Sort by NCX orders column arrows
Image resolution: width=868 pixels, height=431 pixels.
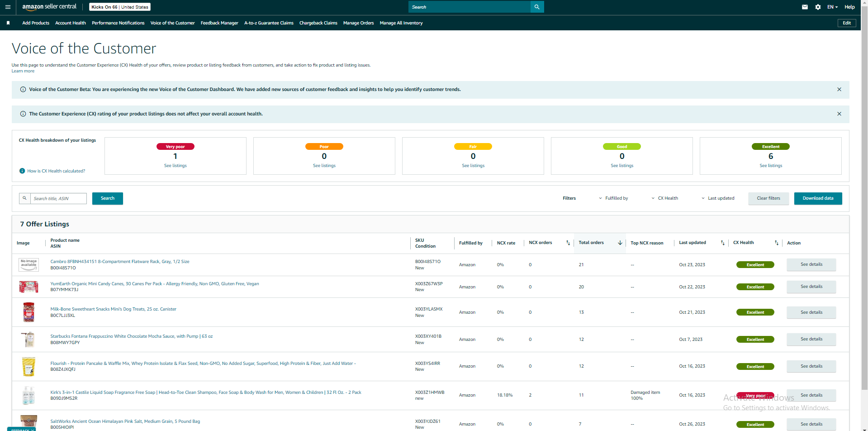click(x=568, y=243)
